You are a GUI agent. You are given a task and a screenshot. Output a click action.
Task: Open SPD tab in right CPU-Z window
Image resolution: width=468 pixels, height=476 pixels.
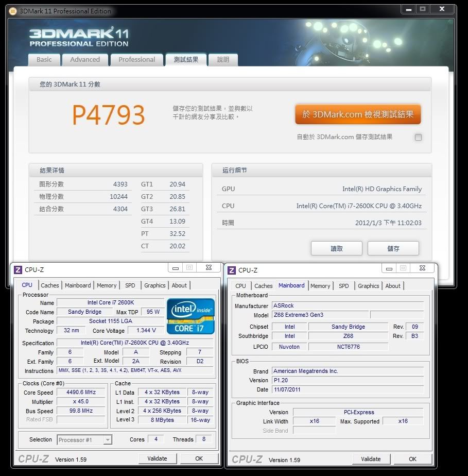pyautogui.click(x=343, y=286)
